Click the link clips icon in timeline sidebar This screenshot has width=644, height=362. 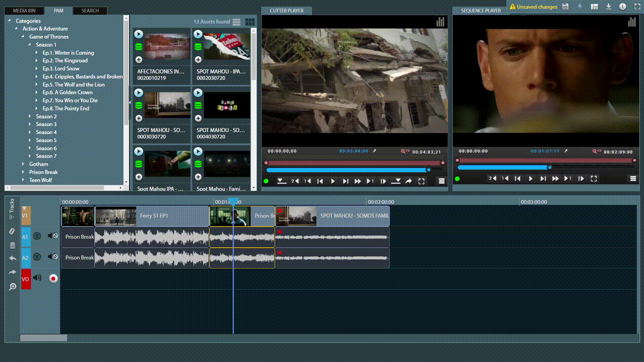13,231
